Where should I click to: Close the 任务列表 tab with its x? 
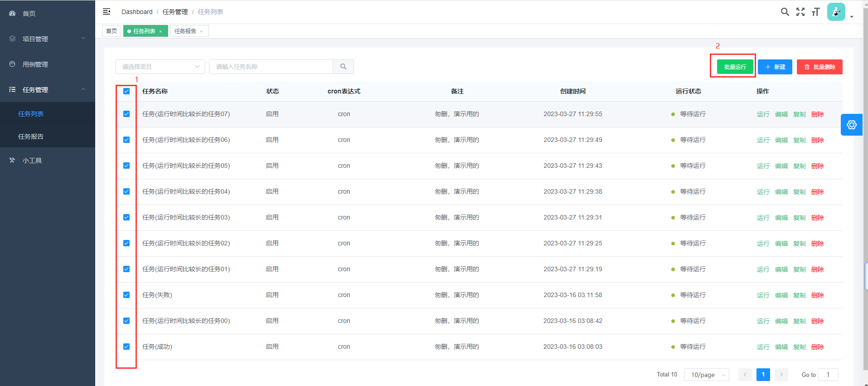tap(160, 31)
